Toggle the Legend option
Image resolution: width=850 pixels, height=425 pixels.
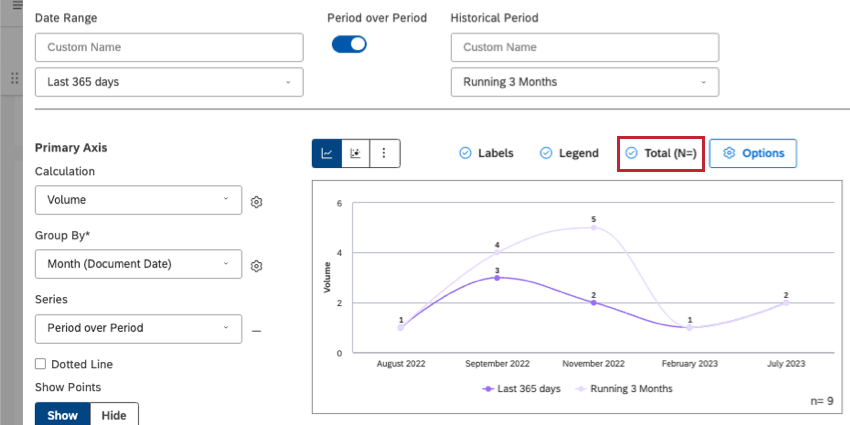(570, 153)
